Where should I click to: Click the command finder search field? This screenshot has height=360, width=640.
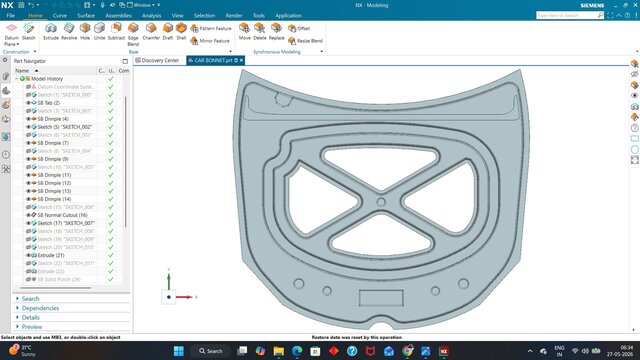click(x=570, y=15)
